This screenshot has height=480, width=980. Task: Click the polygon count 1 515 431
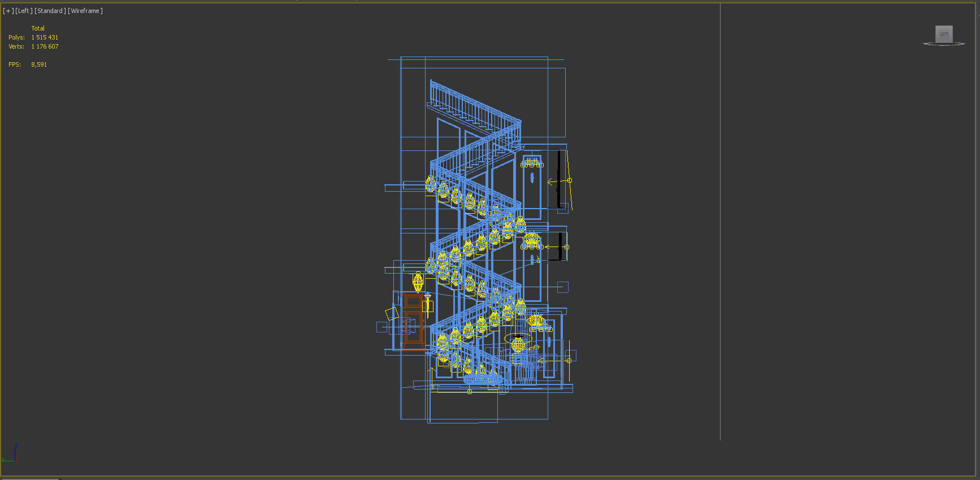45,37
